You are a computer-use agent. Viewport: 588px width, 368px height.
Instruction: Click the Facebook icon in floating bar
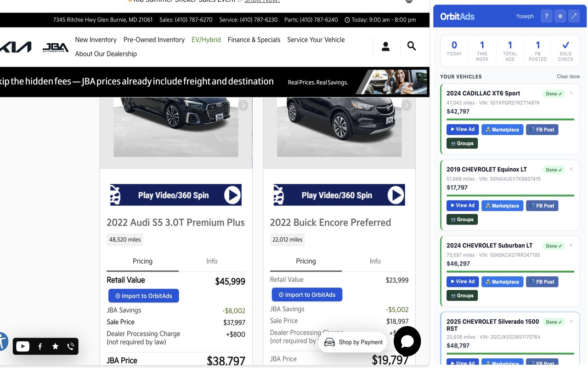(x=40, y=346)
